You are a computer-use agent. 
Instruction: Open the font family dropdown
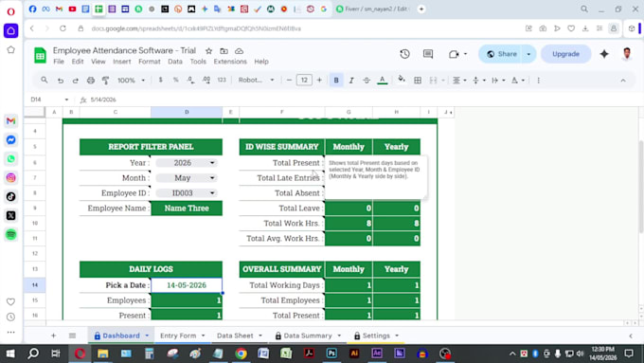pyautogui.click(x=257, y=81)
